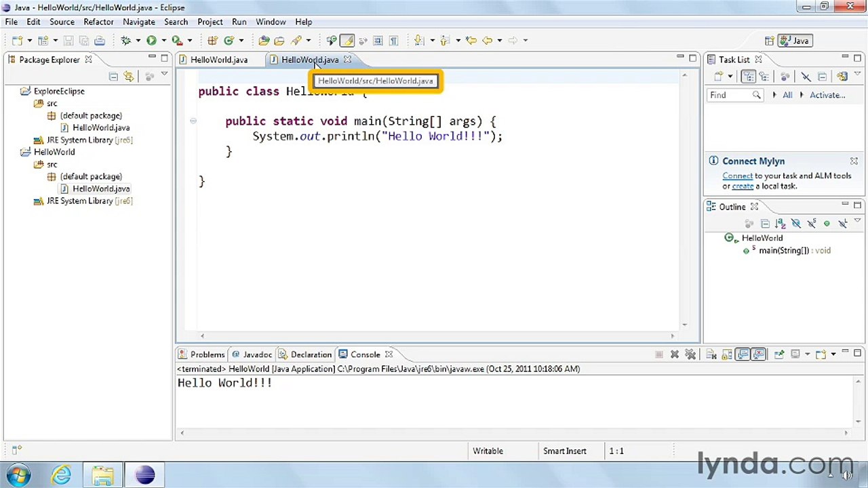Select the ExploreEclipse project
868x488 pixels.
coord(59,91)
